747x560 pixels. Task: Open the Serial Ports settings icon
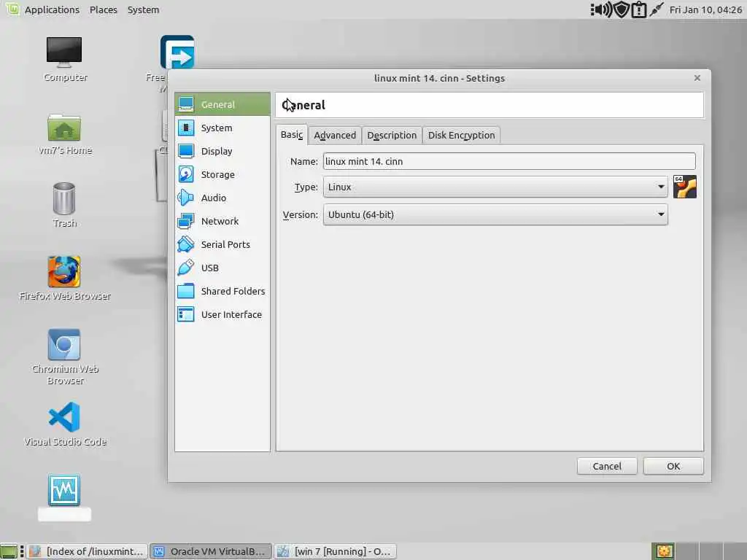pos(186,244)
